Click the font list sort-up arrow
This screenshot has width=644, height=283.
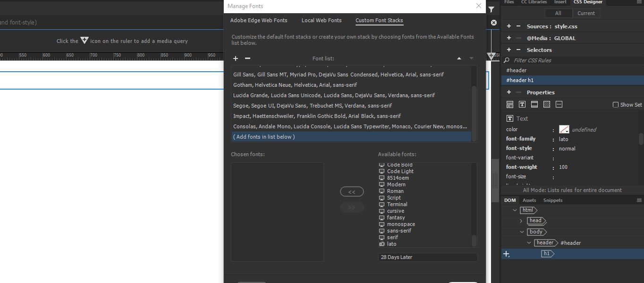click(x=459, y=58)
